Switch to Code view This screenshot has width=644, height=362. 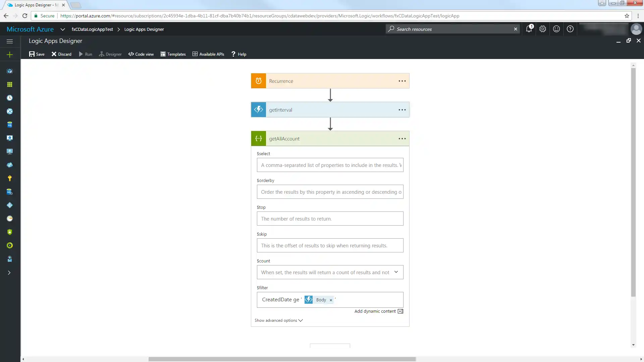coord(141,54)
